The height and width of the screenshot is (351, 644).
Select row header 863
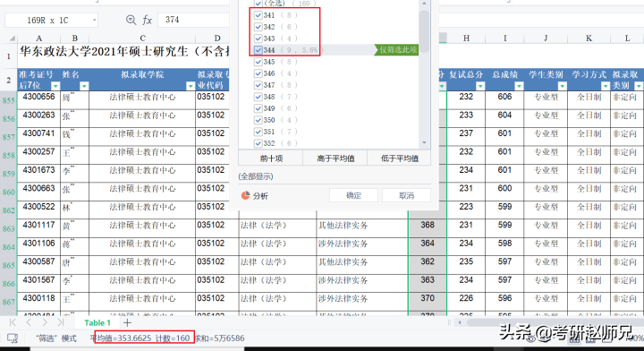[9, 228]
